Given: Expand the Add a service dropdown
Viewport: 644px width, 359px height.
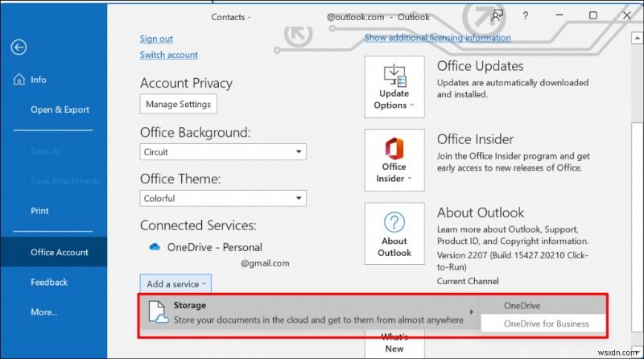Looking at the screenshot, I should click(x=175, y=284).
